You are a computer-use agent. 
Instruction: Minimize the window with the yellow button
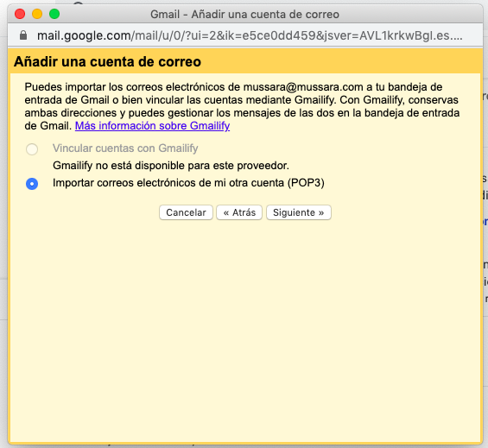click(37, 14)
